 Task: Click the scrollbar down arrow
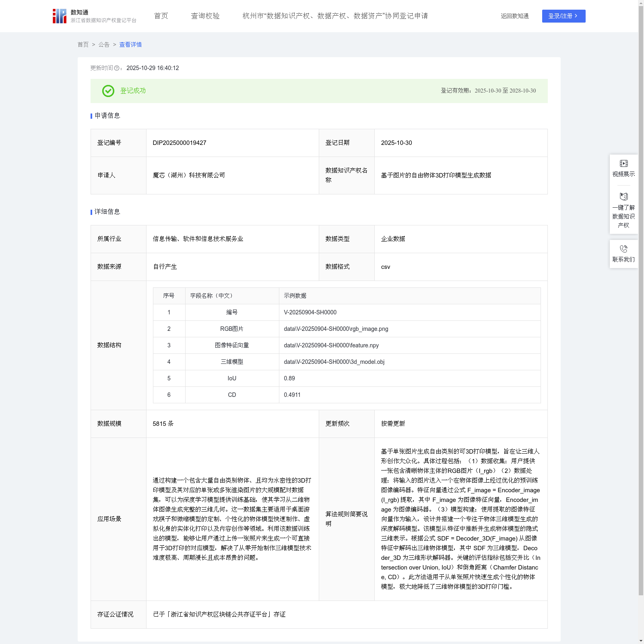click(x=641, y=641)
